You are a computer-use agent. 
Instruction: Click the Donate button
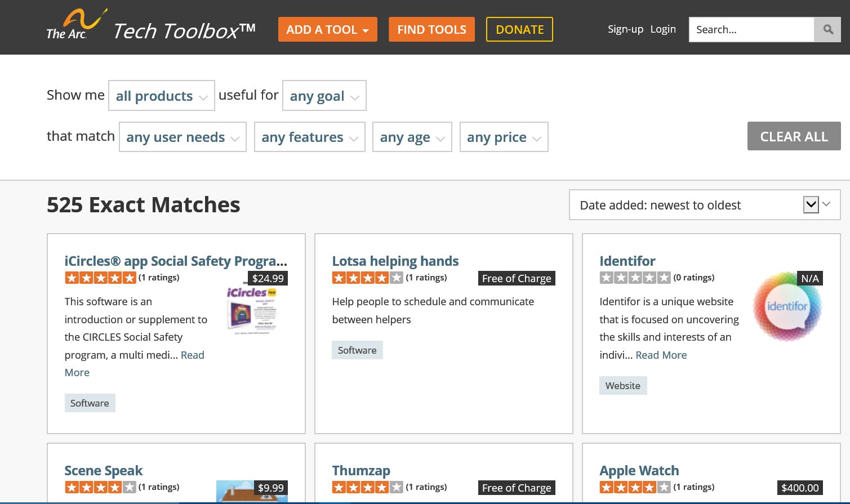pyautogui.click(x=519, y=30)
